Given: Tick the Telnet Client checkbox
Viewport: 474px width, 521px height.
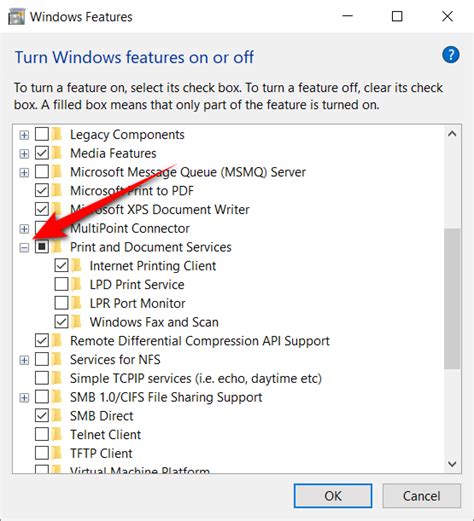Looking at the screenshot, I should [42, 434].
